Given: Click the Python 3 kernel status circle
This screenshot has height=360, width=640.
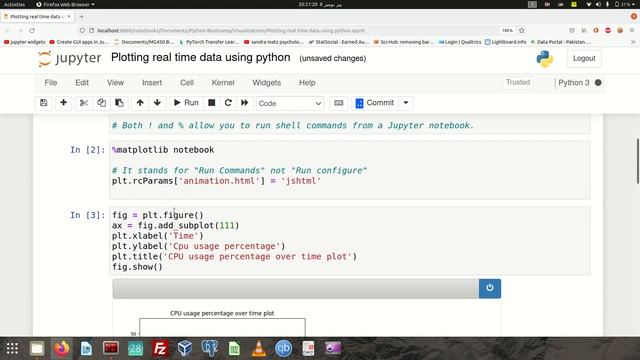Looking at the screenshot, I should pyautogui.click(x=598, y=82).
